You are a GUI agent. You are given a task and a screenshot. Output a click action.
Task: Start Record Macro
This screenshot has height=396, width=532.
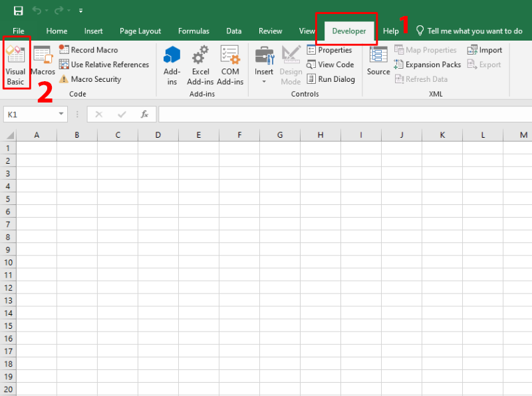pos(88,50)
